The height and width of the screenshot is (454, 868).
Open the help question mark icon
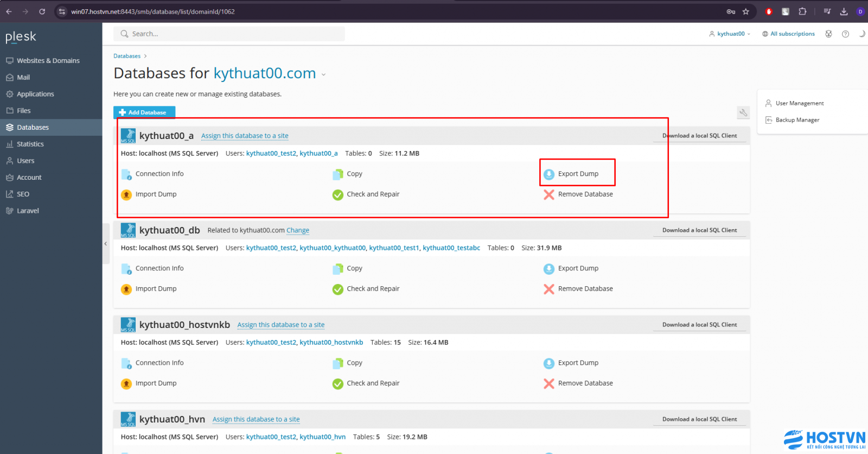(x=845, y=34)
